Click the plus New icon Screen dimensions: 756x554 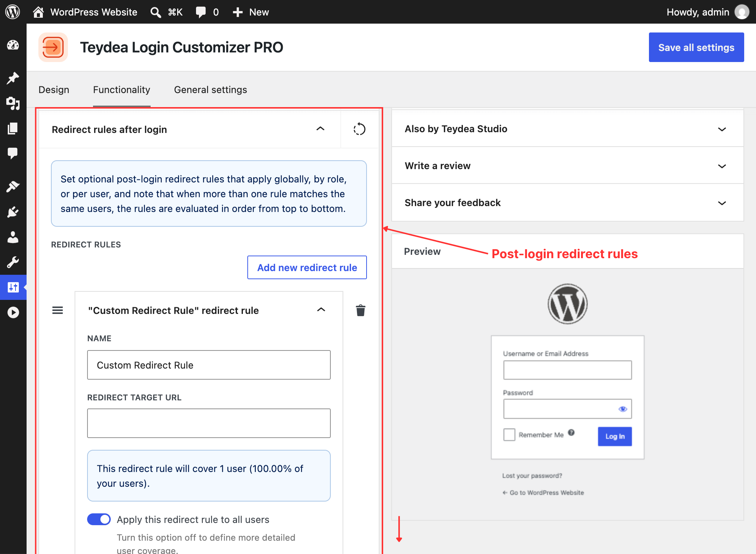coord(237,12)
